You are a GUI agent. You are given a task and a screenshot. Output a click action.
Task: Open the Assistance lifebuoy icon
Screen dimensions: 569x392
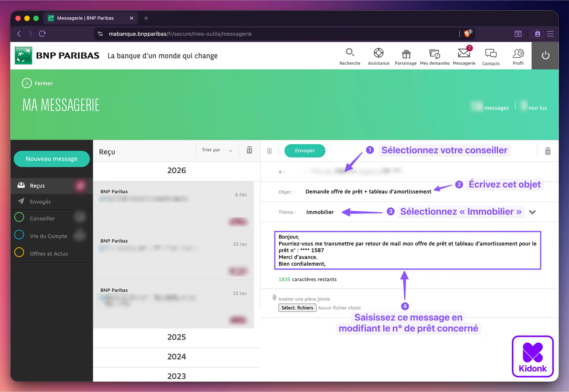(379, 53)
